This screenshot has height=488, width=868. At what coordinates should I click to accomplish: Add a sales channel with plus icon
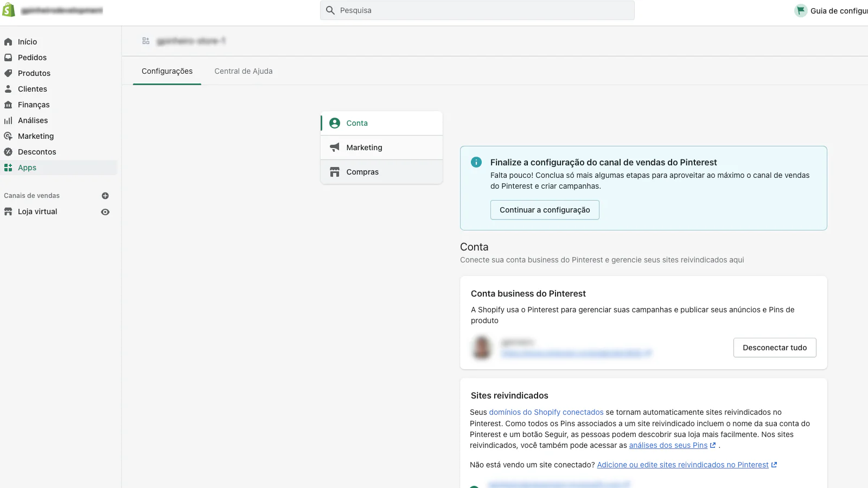105,196
